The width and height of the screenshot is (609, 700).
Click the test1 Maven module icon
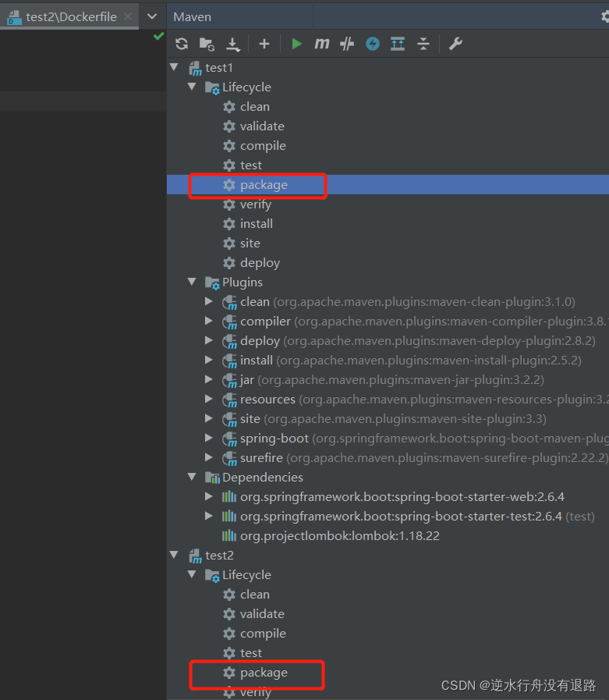[x=195, y=69]
